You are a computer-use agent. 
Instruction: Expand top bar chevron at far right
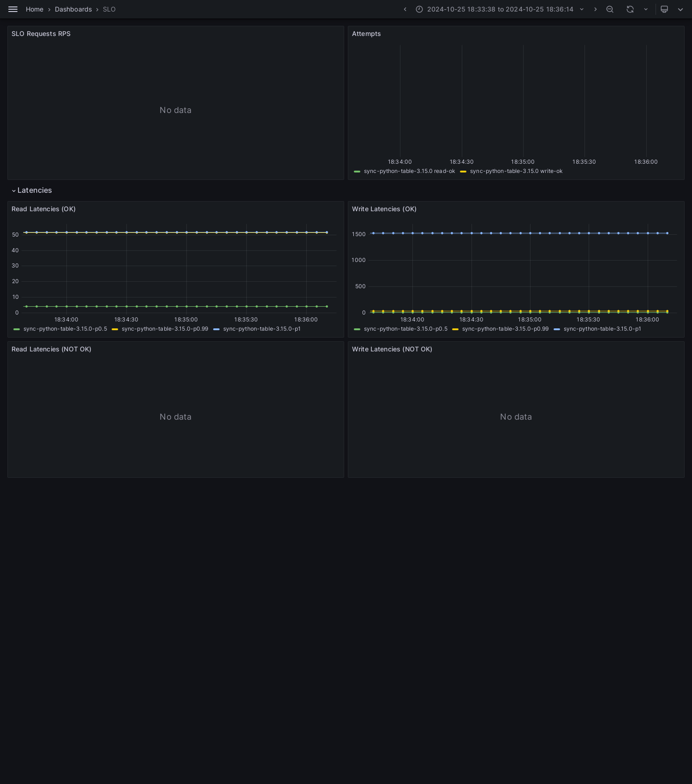point(680,9)
